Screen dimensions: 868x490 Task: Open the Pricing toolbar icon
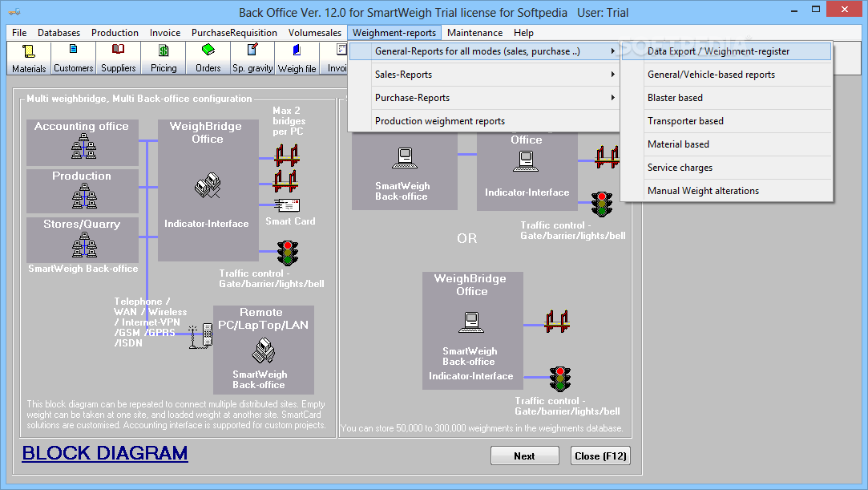pos(164,58)
